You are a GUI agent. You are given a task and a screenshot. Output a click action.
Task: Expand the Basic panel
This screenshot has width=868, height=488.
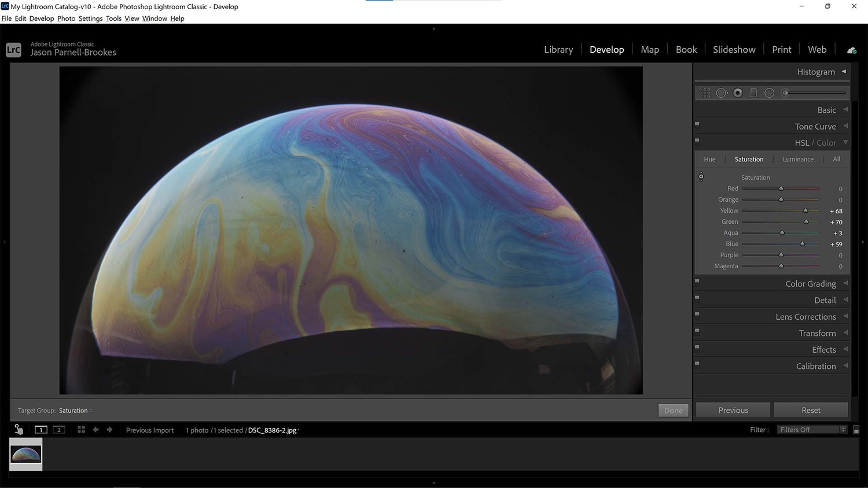845,109
